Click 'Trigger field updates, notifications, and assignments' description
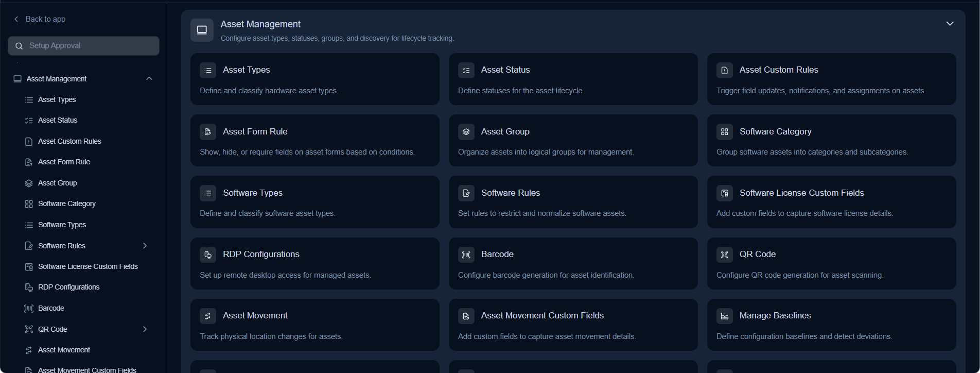This screenshot has width=980, height=373. [x=821, y=91]
